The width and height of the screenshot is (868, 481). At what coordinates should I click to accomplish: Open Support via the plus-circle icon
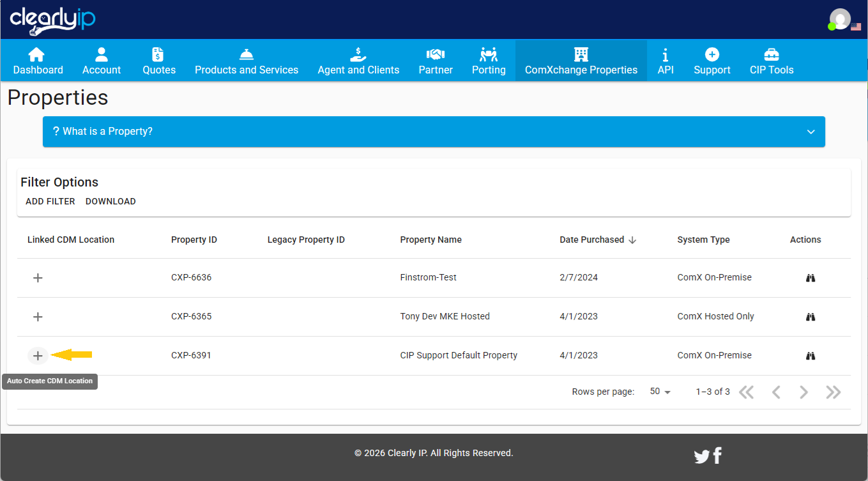click(712, 60)
